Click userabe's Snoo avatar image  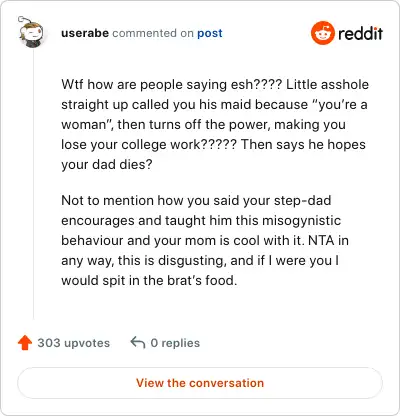tap(31, 32)
